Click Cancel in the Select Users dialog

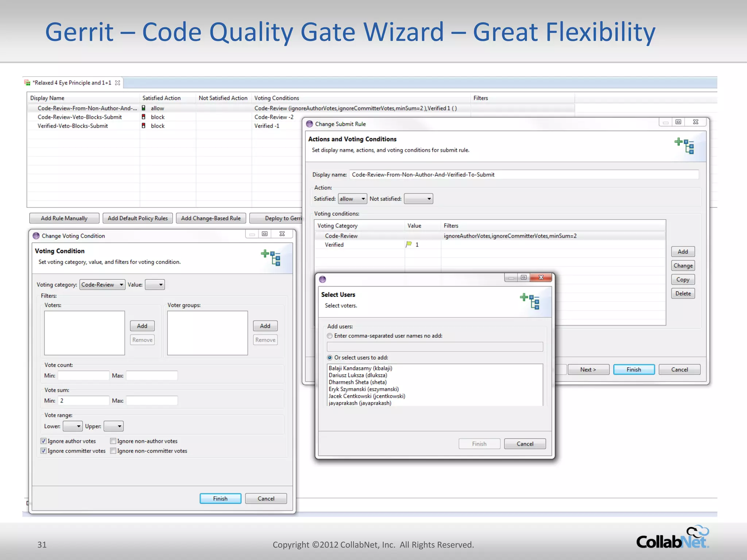coord(525,444)
